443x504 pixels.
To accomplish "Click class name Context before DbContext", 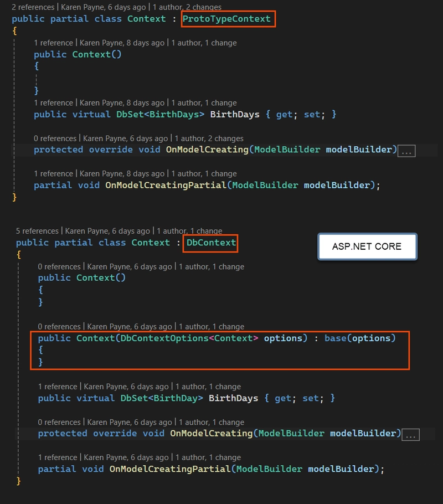I will click(x=151, y=243).
